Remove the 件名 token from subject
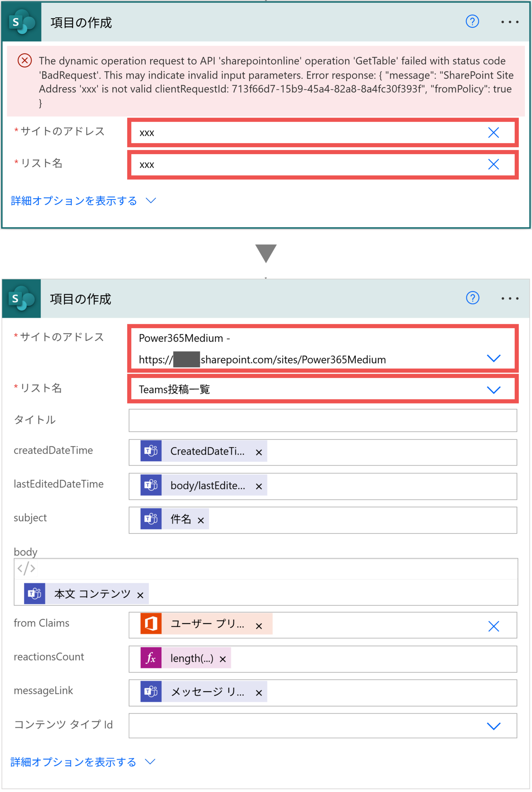 [201, 520]
